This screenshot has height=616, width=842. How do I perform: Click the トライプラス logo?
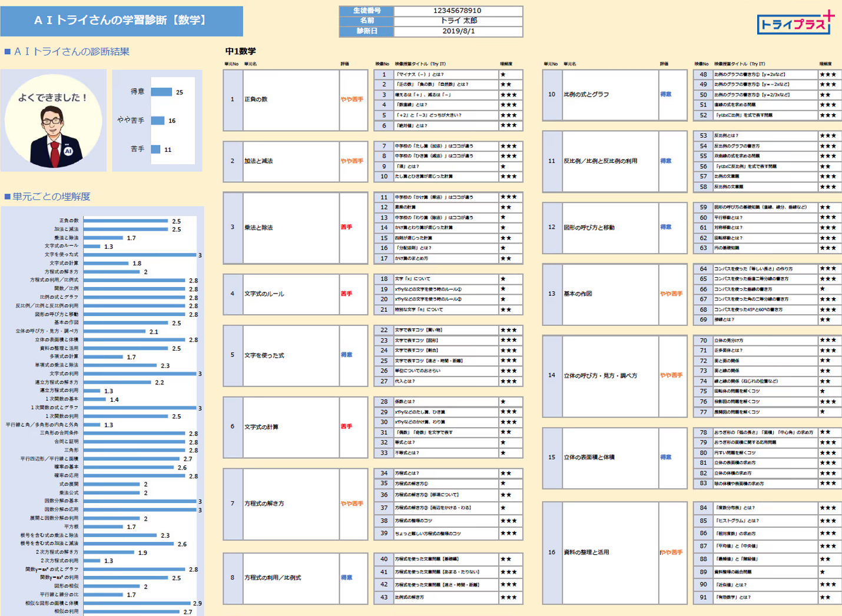click(795, 23)
